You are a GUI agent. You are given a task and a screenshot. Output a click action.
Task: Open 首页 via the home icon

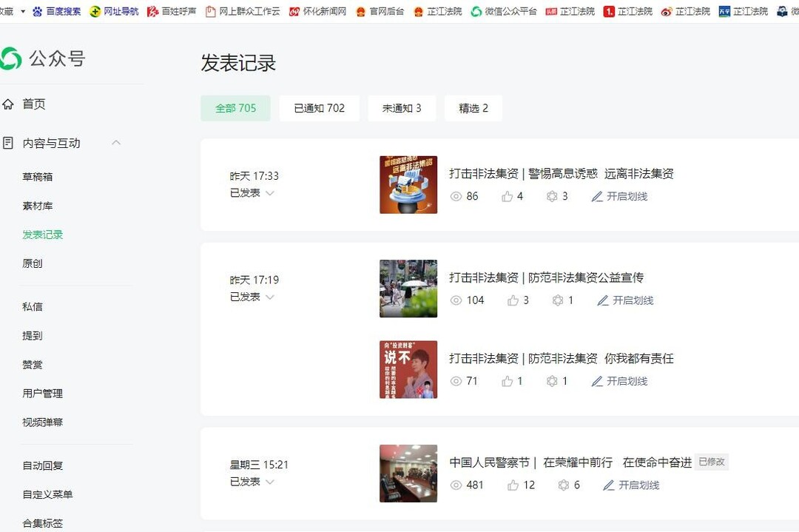coord(8,104)
